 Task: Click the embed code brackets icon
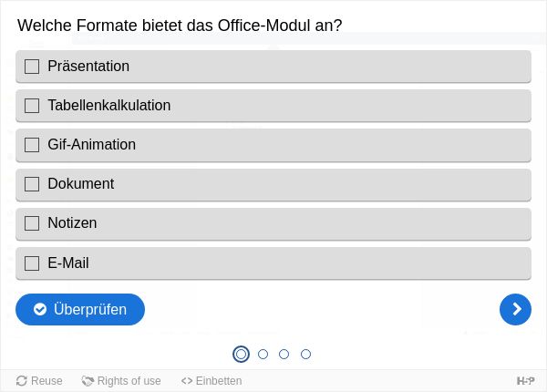pos(187,381)
